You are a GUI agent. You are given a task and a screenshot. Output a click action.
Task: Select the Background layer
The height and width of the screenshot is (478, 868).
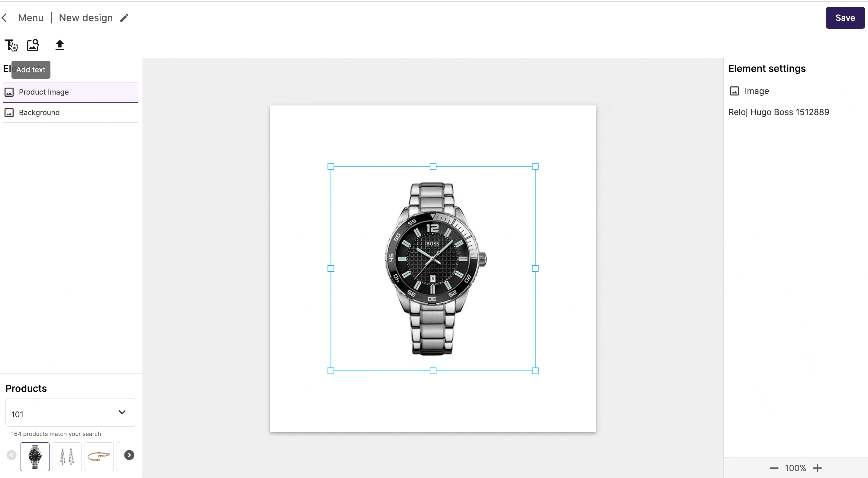pyautogui.click(x=70, y=113)
